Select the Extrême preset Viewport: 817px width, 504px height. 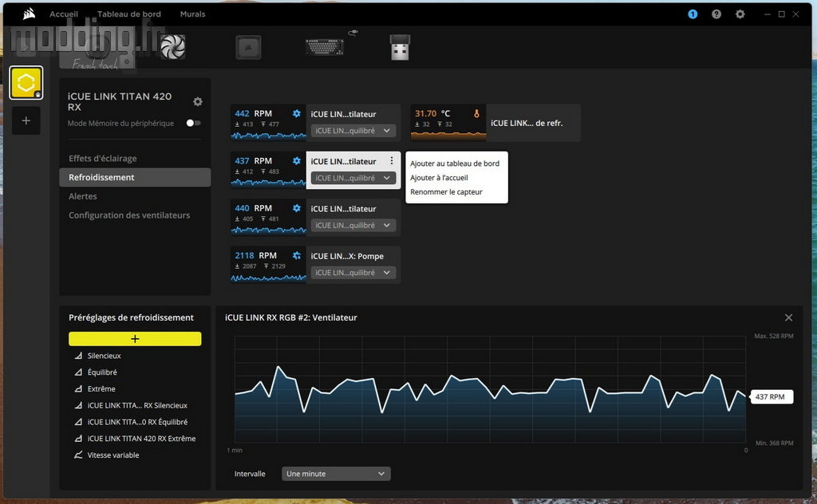101,389
